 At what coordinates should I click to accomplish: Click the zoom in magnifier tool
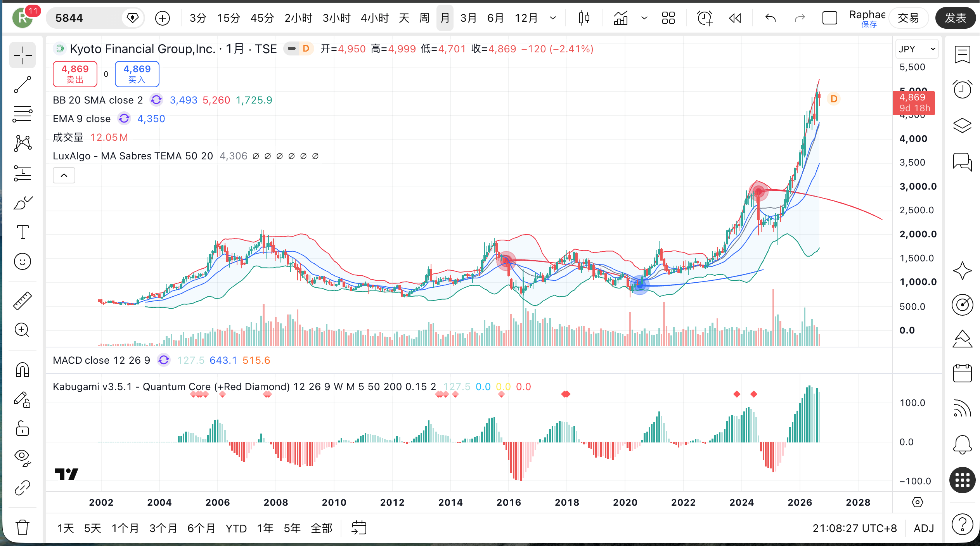point(23,330)
